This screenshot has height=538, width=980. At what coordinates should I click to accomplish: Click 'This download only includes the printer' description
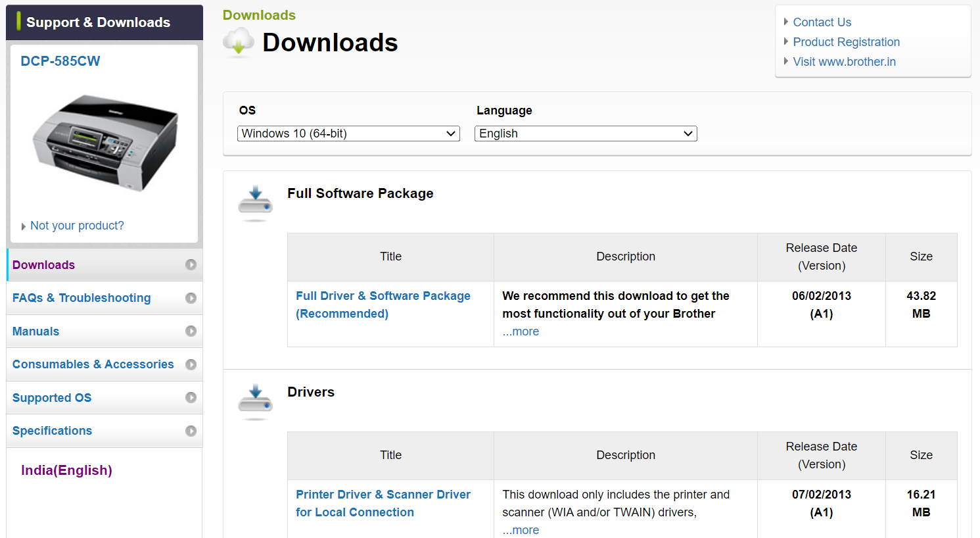616,503
